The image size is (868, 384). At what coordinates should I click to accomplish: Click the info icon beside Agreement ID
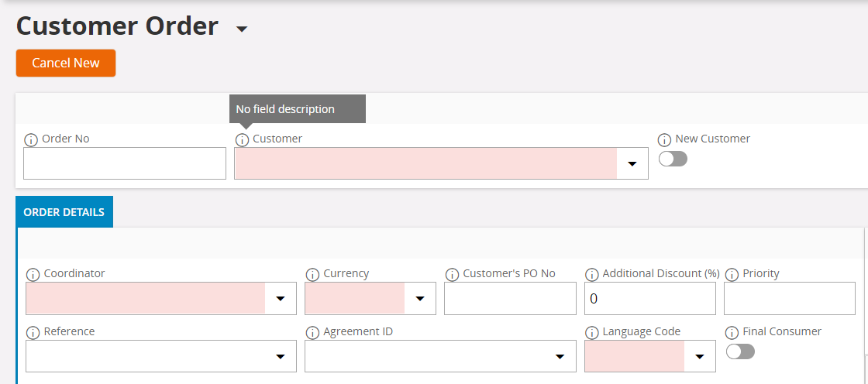click(312, 333)
